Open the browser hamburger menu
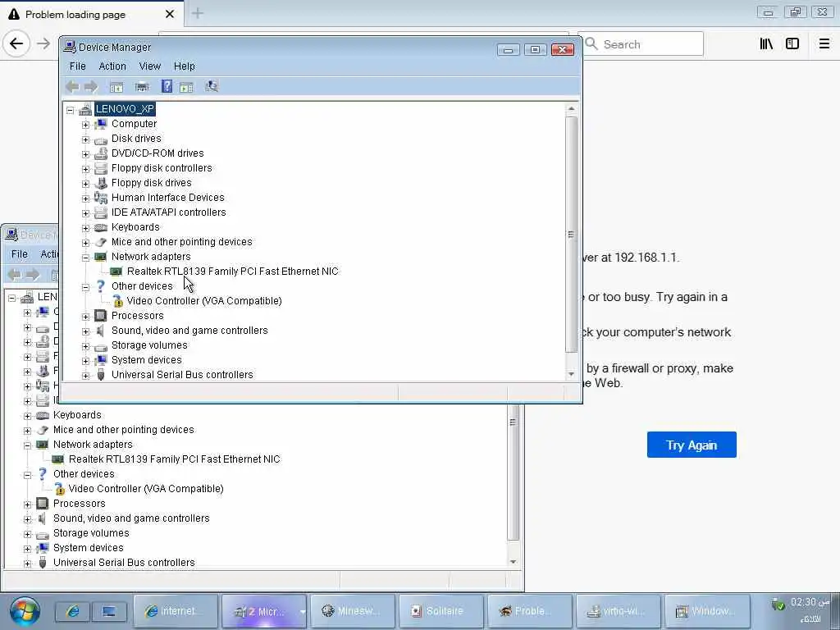Screen dimensions: 840x630 (x=824, y=44)
